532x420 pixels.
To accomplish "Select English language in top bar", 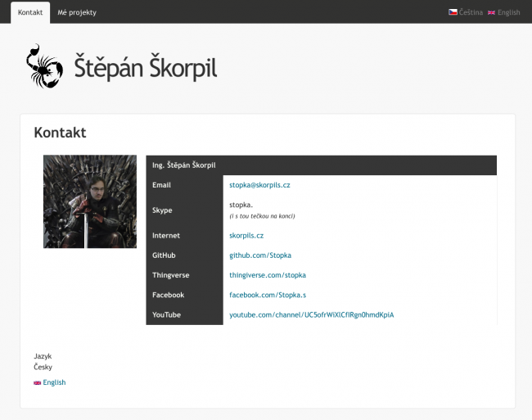I will 508,12.
